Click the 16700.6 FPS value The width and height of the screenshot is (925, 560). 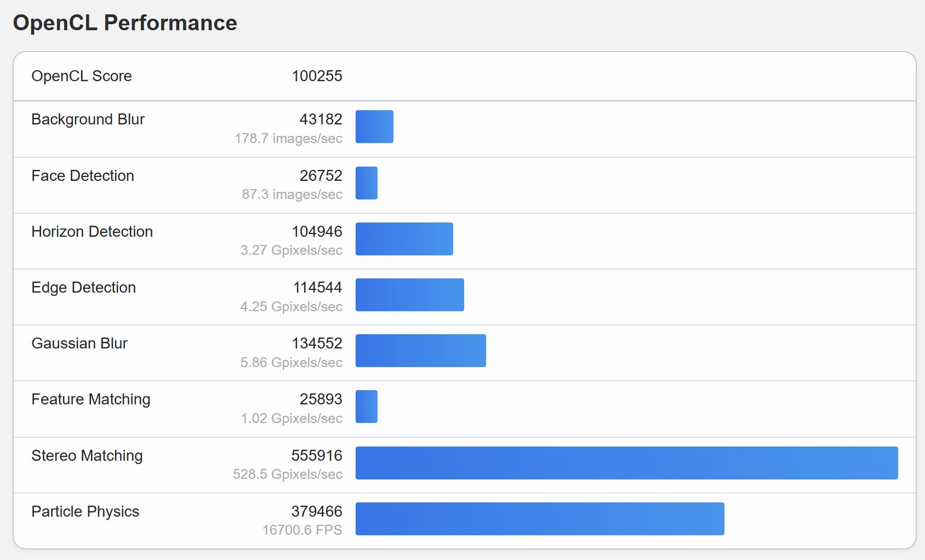pos(302,530)
